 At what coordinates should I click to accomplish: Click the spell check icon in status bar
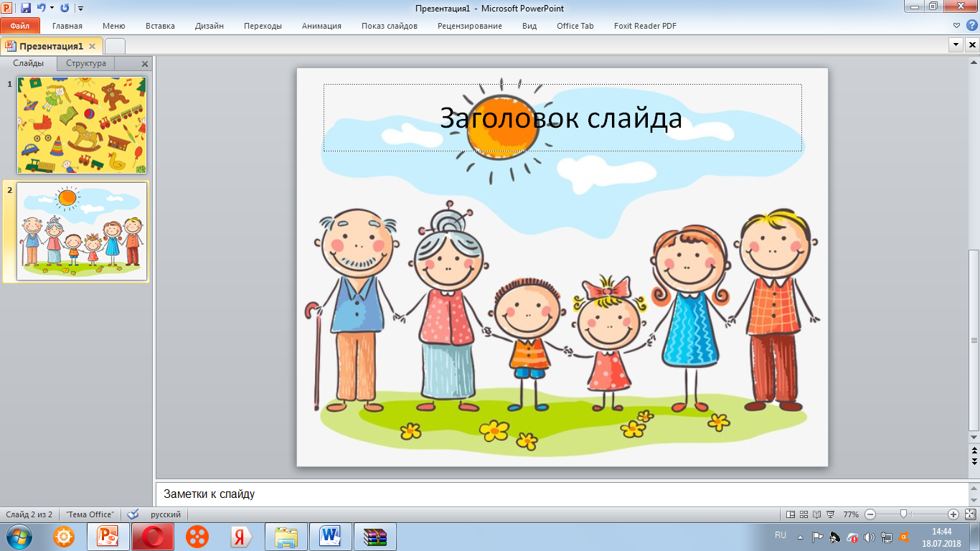pos(133,514)
